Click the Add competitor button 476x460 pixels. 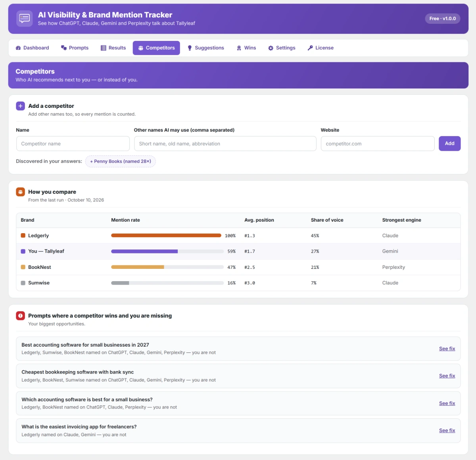coord(449,144)
